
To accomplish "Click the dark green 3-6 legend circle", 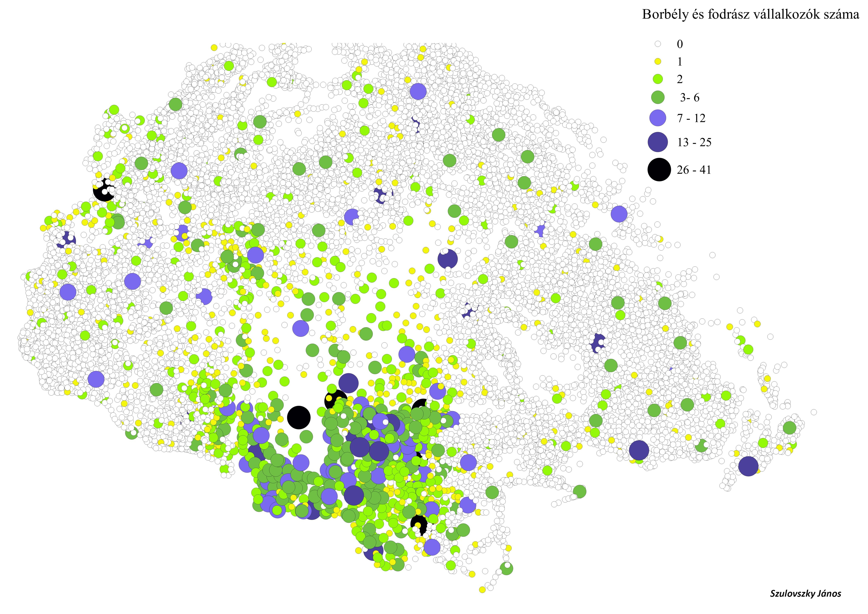I will [x=657, y=97].
